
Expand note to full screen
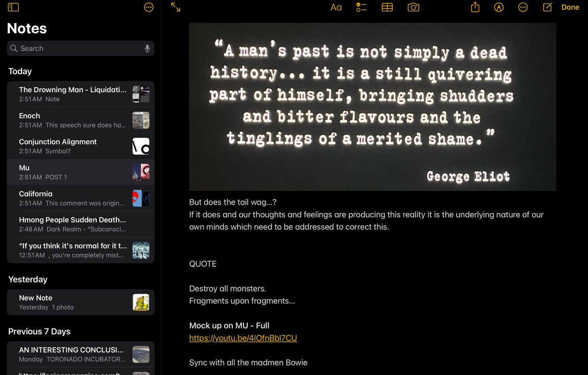tap(176, 7)
